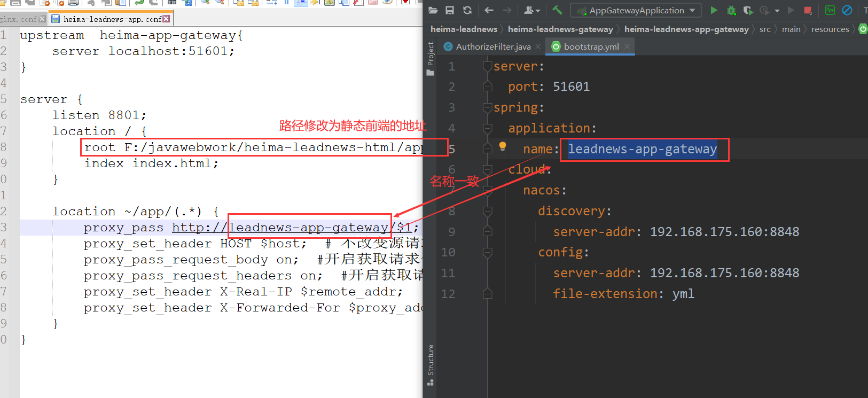This screenshot has width=868, height=398.
Task: Run AppGatewayApplication with the green play icon
Action: tap(714, 10)
